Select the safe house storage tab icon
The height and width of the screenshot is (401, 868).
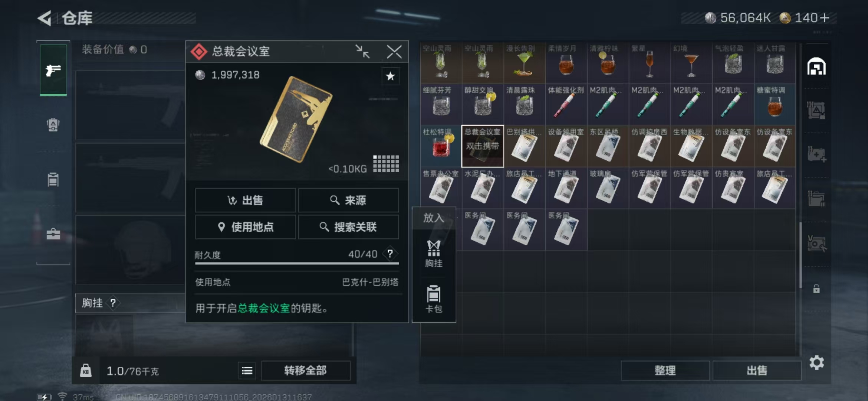816,67
